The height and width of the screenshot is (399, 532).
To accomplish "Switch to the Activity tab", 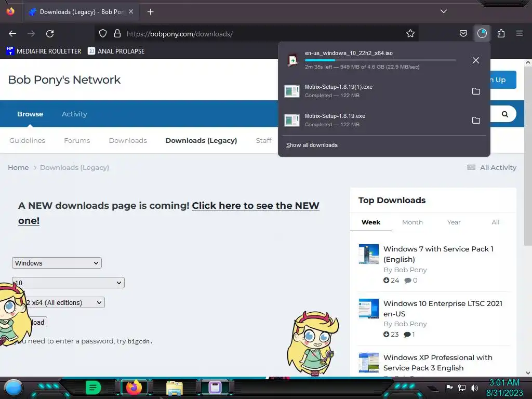I will click(74, 114).
